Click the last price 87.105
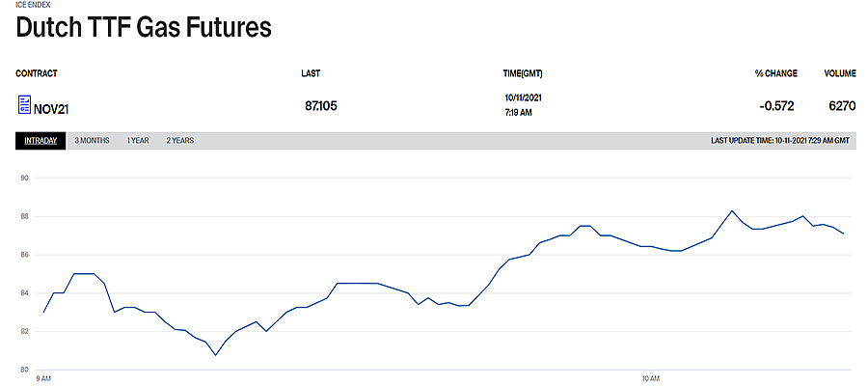Screen dimensions: 868x386 321,106
